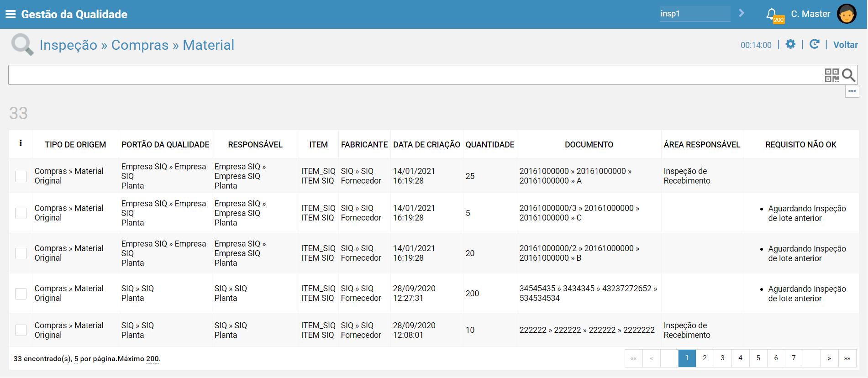The height and width of the screenshot is (378, 868).
Task: Change the 5 per page setting
Action: [76, 359]
